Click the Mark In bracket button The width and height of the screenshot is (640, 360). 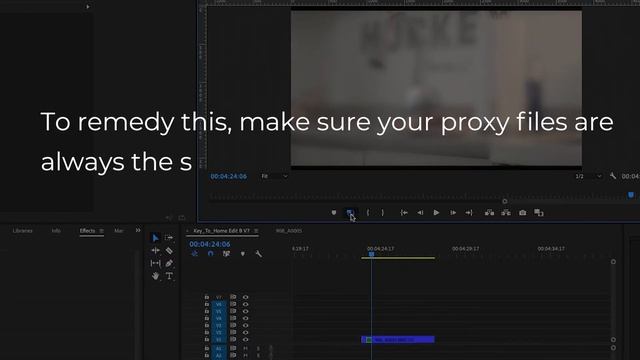368,213
